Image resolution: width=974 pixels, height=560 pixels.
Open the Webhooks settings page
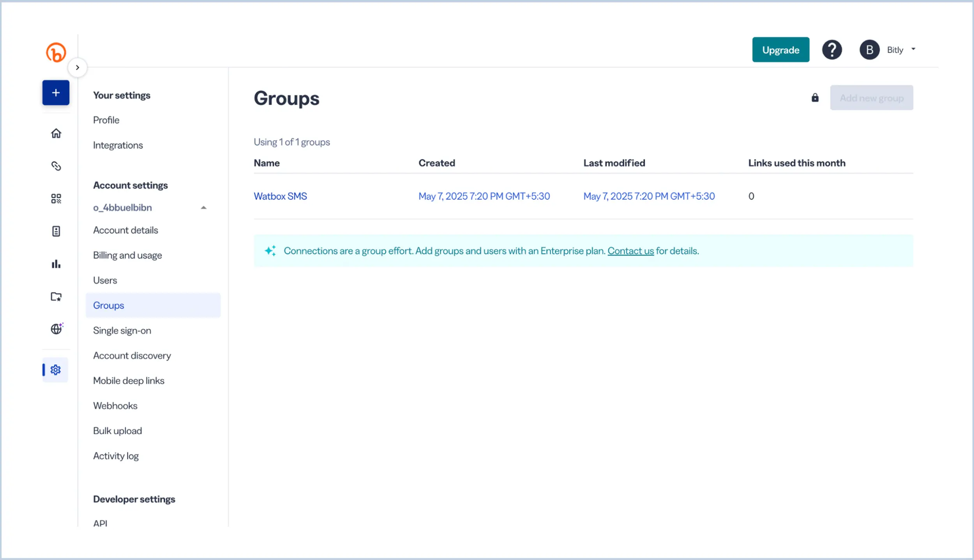[115, 406]
